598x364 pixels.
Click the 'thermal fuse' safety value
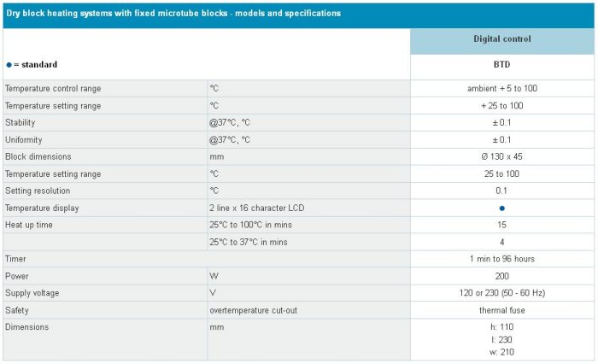coord(502,310)
